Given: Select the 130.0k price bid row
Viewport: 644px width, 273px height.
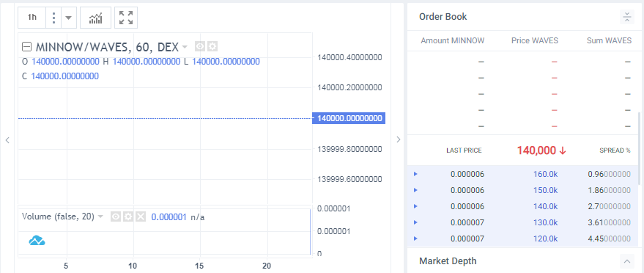Looking at the screenshot, I should click(523, 222).
